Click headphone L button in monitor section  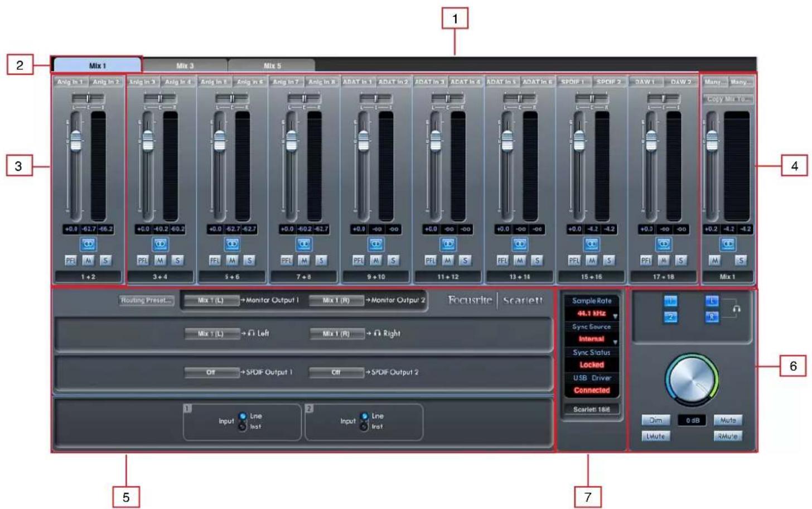point(712,301)
